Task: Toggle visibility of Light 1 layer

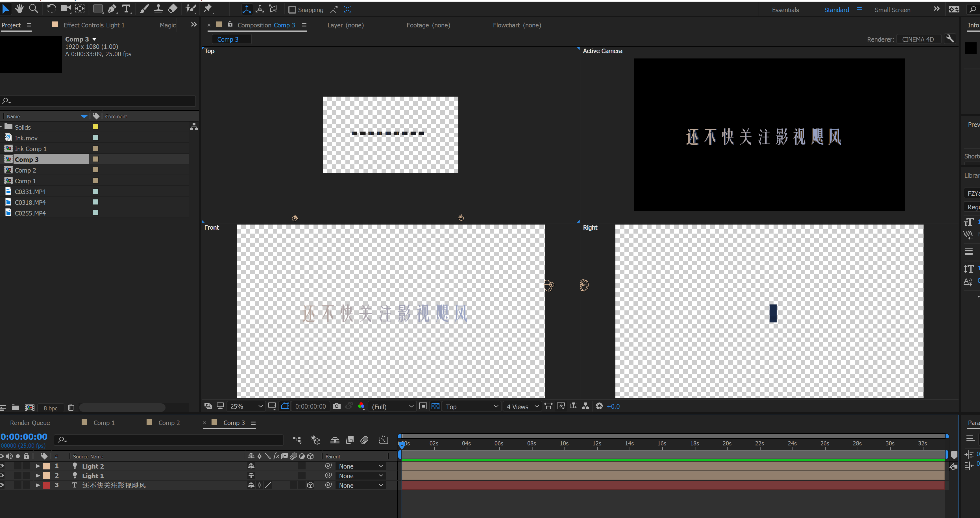Action: (x=5, y=475)
